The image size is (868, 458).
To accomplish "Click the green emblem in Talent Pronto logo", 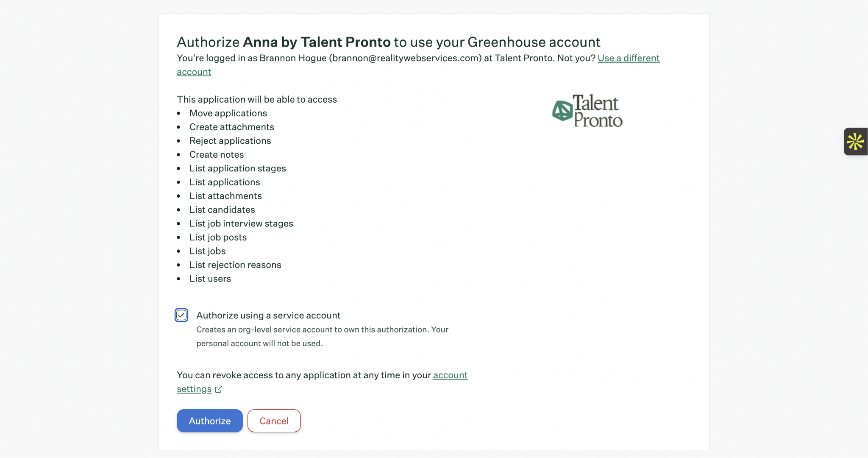I will tap(562, 111).
